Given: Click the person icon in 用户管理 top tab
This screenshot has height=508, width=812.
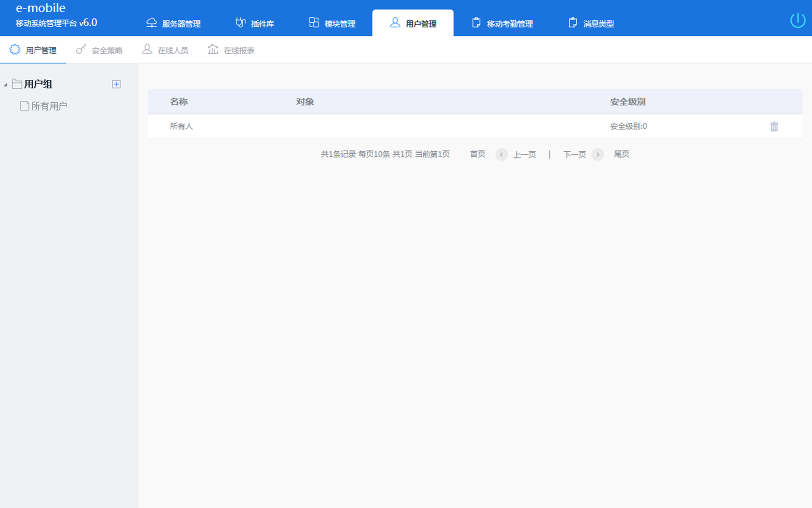Looking at the screenshot, I should click(395, 22).
